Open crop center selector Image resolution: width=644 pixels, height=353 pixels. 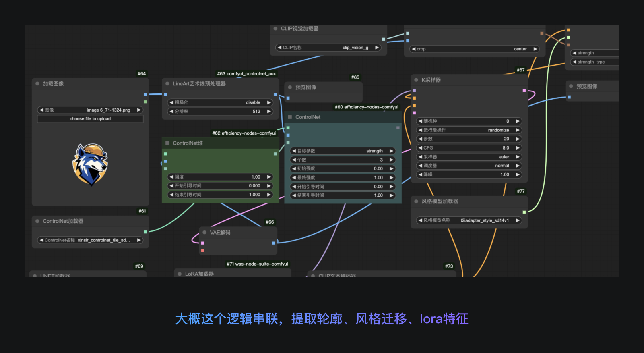475,49
